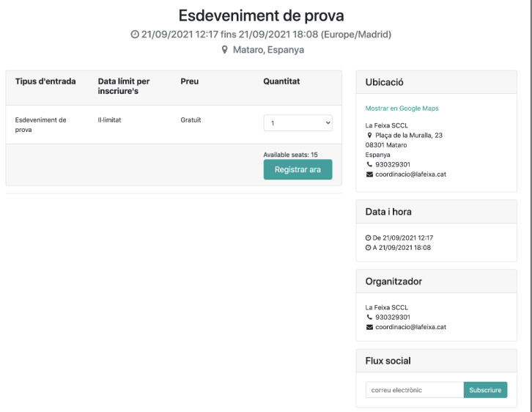Click the 'Esdeveniment de prova' ticket type cell
The height and width of the screenshot is (412, 532).
click(41, 125)
